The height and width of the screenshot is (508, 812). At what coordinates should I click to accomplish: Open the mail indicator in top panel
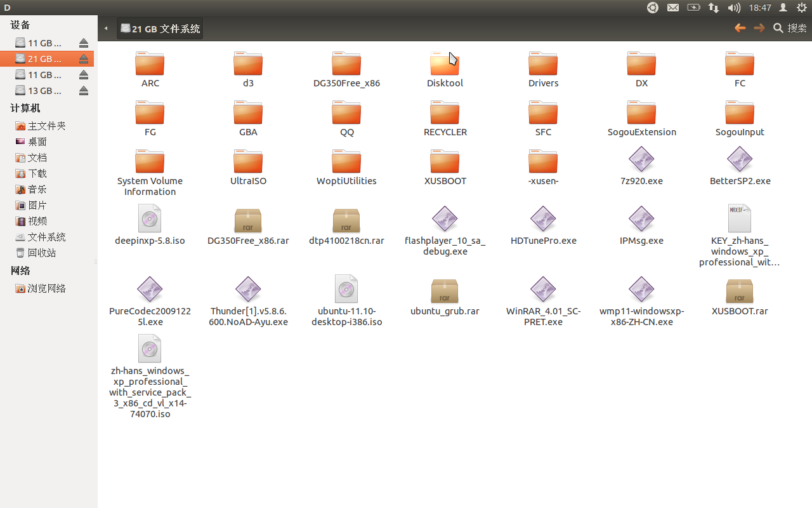click(x=673, y=8)
